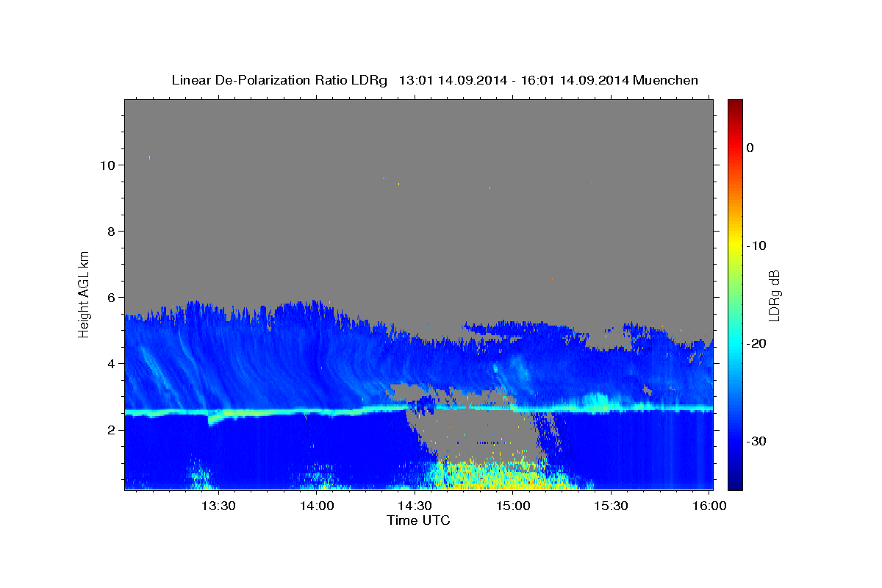Click the 'Time UTC' axis label

(418, 520)
